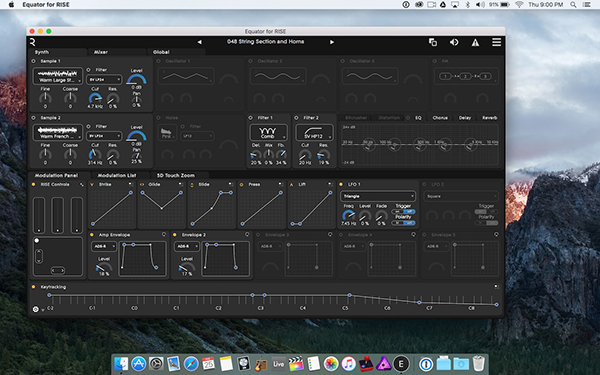Screen dimensions: 600x375
Task: Click the Filter 1 Fb. knob
Action: pyautogui.click(x=281, y=155)
